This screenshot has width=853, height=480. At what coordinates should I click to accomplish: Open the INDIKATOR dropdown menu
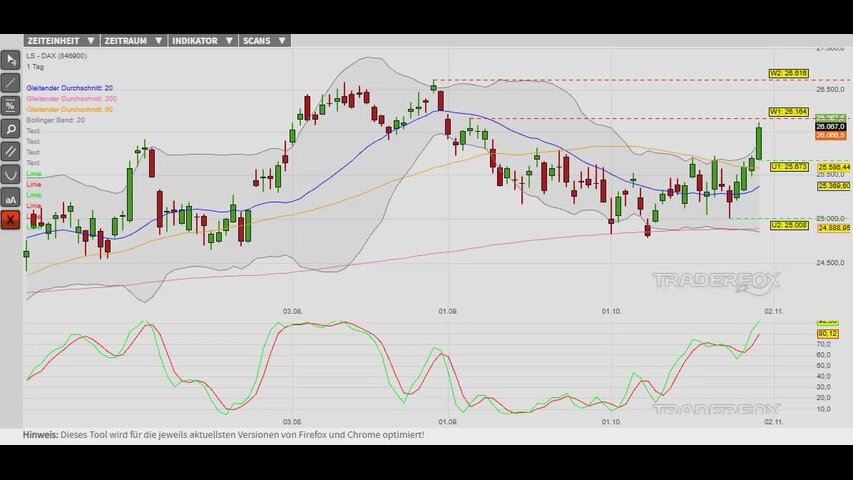pyautogui.click(x=203, y=41)
